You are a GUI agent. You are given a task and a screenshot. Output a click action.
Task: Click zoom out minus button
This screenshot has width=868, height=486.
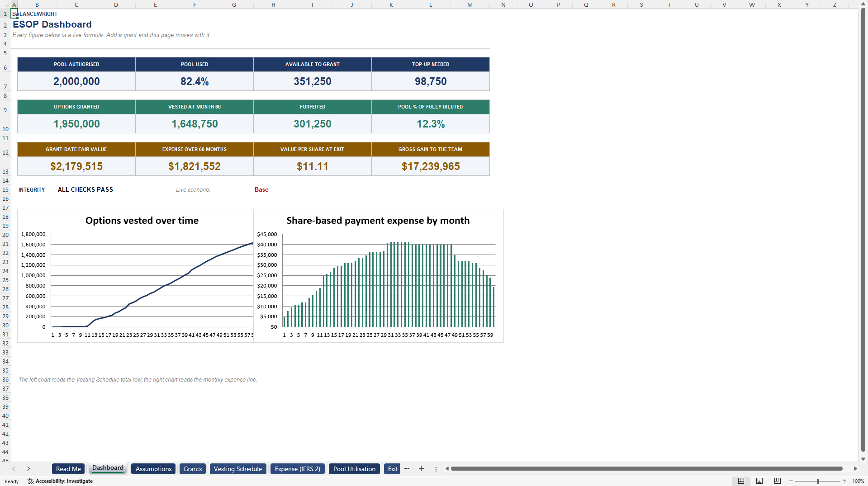click(791, 481)
